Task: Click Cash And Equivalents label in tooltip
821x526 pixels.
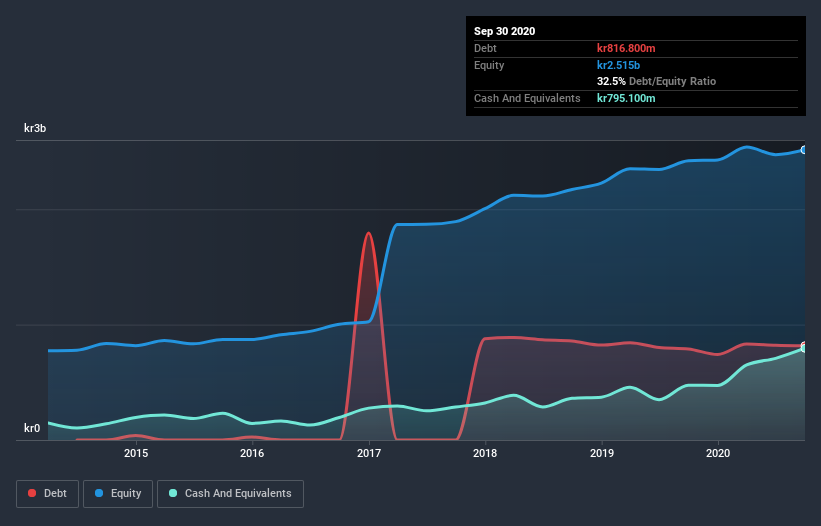Action: click(x=527, y=98)
